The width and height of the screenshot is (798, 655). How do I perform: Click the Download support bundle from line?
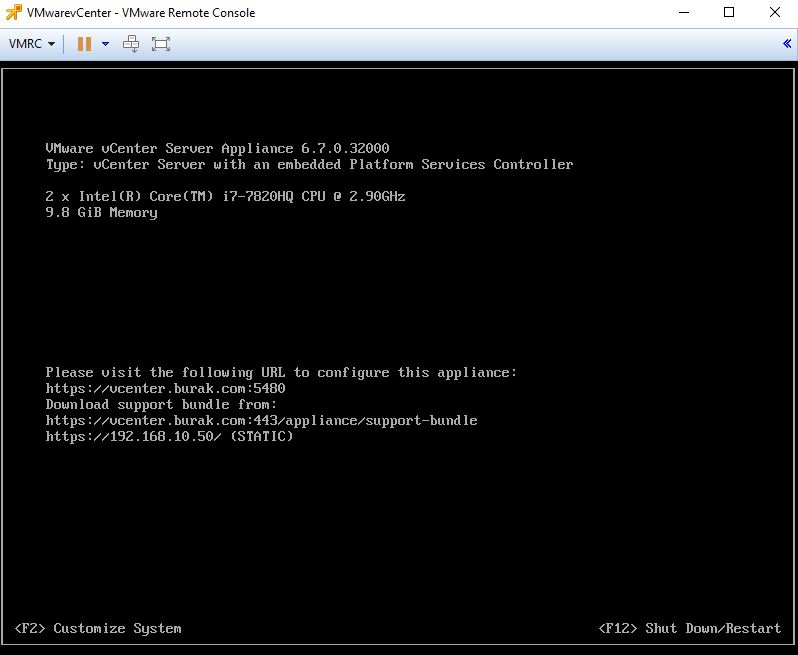coord(161,405)
